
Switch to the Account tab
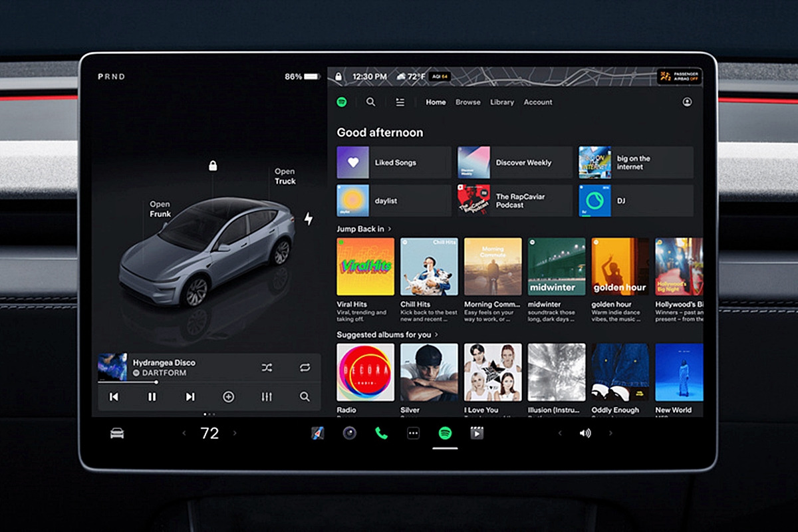[x=538, y=102]
